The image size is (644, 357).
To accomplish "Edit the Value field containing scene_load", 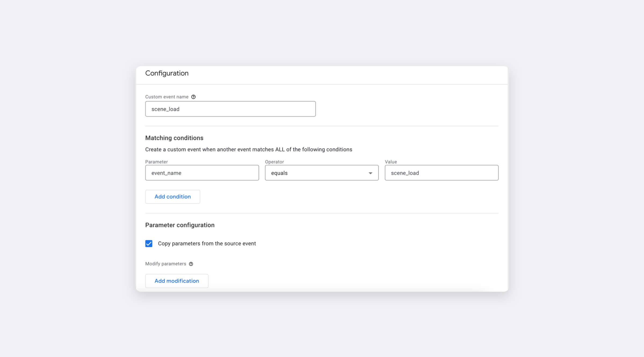I will (441, 173).
